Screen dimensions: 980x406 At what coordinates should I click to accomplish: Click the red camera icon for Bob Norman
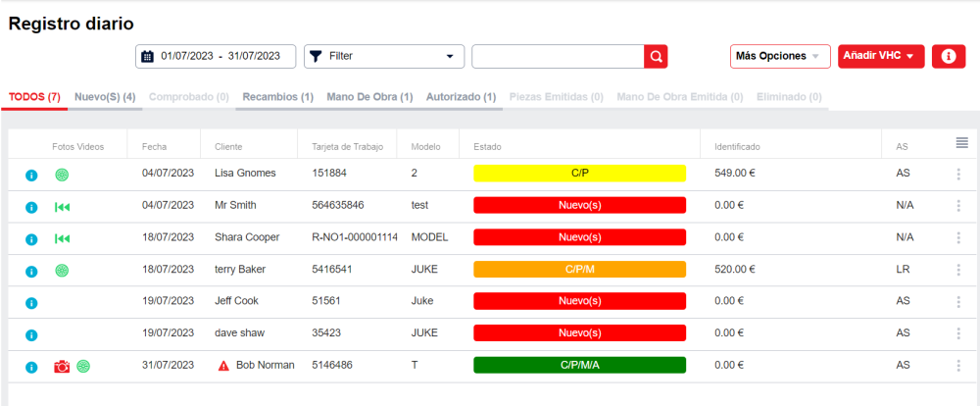coord(62,367)
